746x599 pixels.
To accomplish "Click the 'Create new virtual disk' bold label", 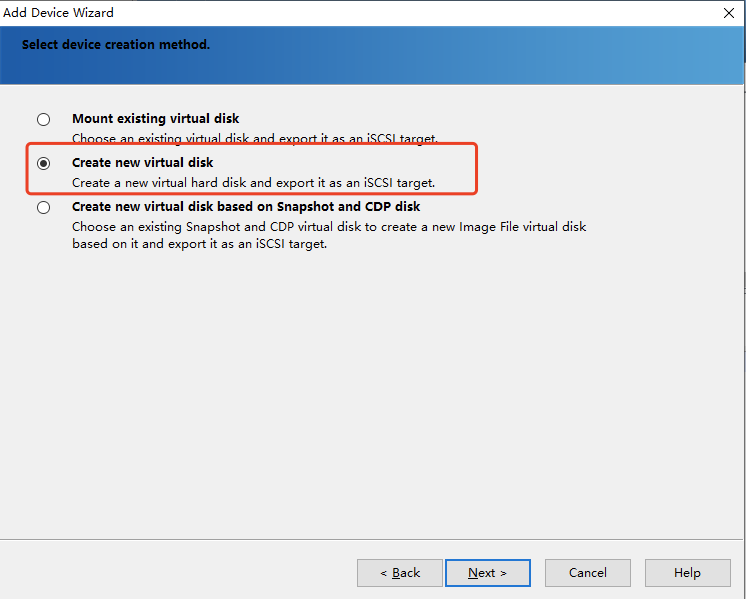I will coord(142,163).
